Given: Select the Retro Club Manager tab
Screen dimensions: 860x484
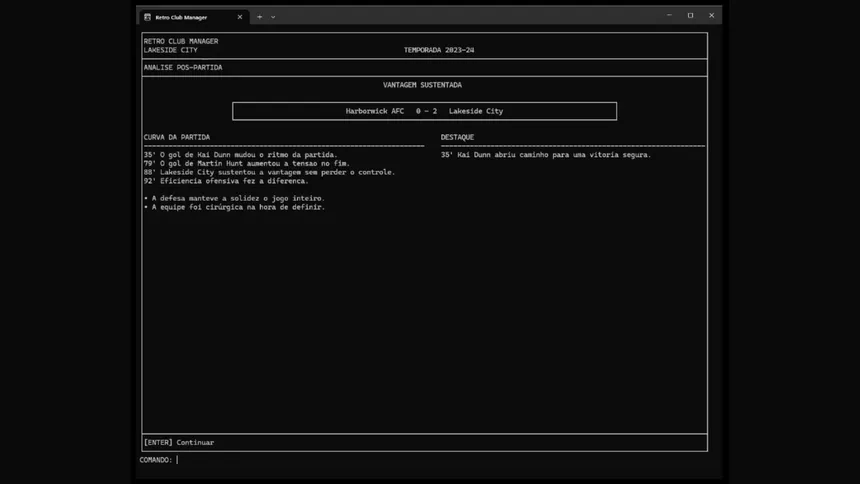Looking at the screenshot, I should coord(193,17).
